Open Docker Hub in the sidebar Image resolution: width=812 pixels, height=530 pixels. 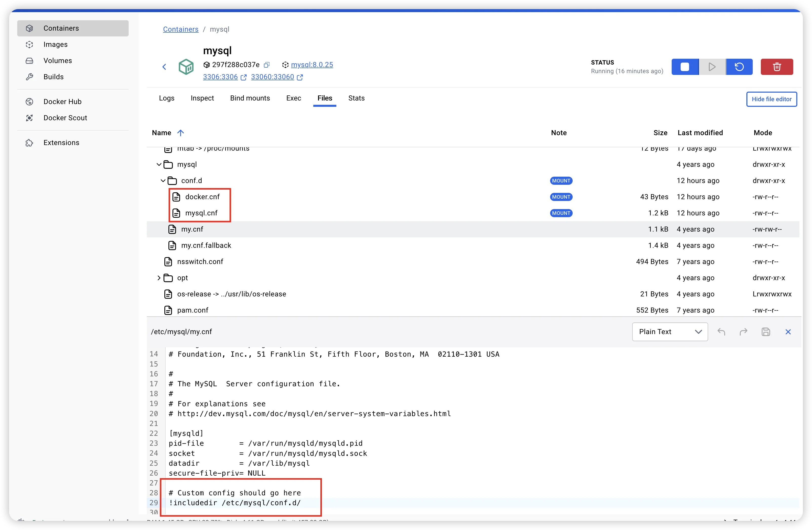[73, 102]
